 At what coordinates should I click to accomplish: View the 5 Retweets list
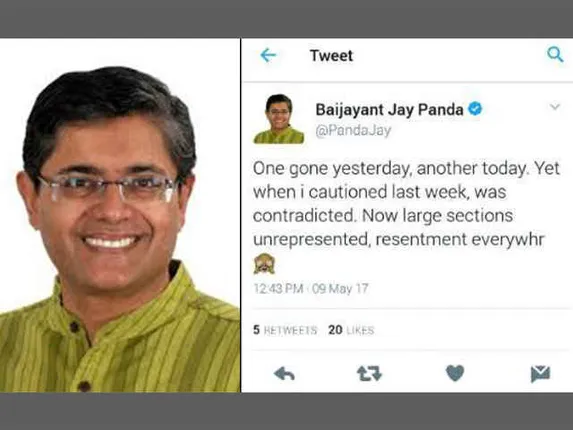point(285,330)
